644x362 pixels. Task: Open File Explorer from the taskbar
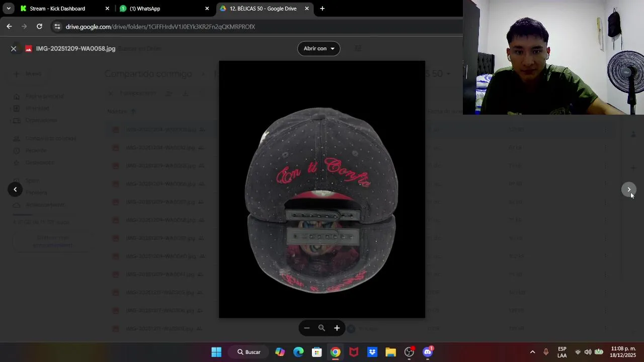pyautogui.click(x=391, y=352)
